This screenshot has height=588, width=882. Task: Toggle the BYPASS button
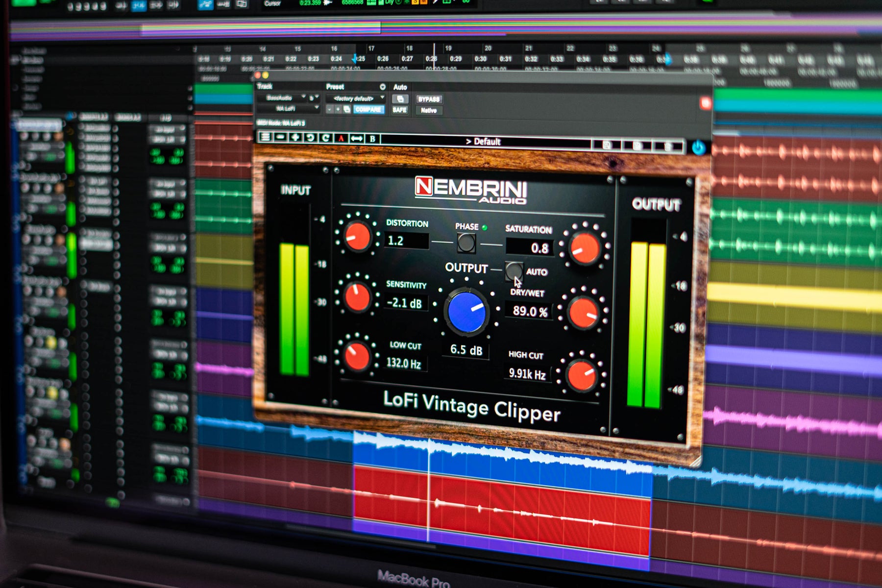(428, 99)
